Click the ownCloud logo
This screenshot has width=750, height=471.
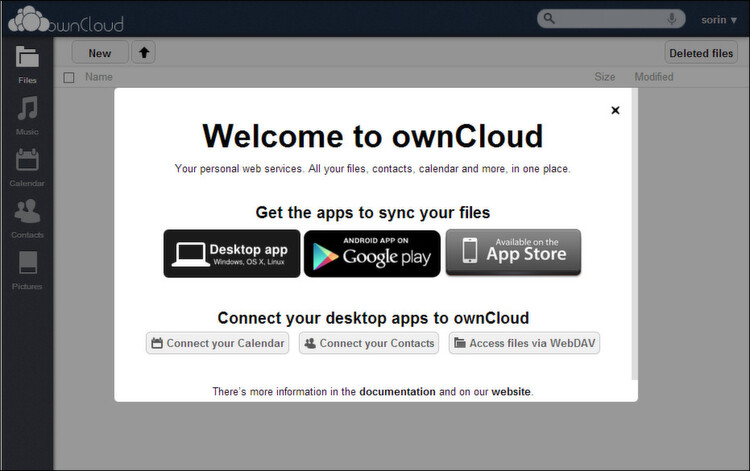coord(66,19)
